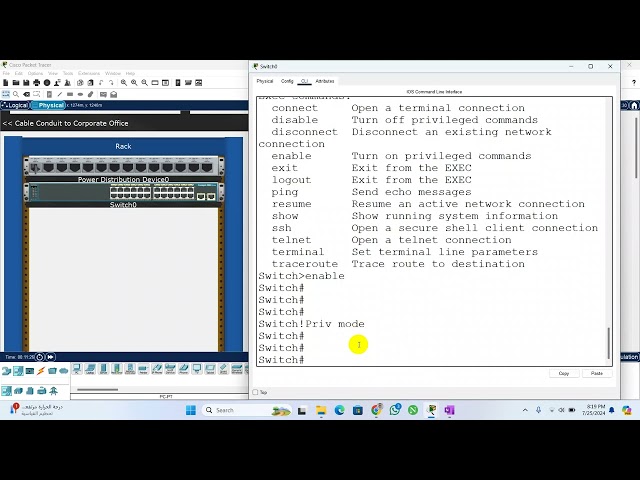The image size is (640, 480).
Task: Open the Extensions menu
Action: pyautogui.click(x=89, y=73)
